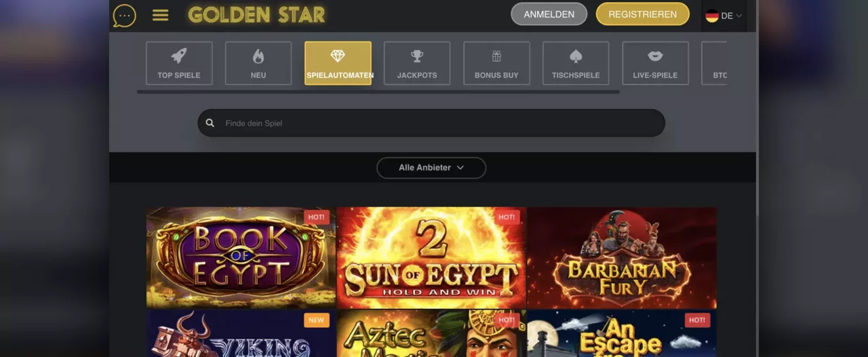Expand the DE language dropdown
The image size is (868, 357).
pos(724,16)
